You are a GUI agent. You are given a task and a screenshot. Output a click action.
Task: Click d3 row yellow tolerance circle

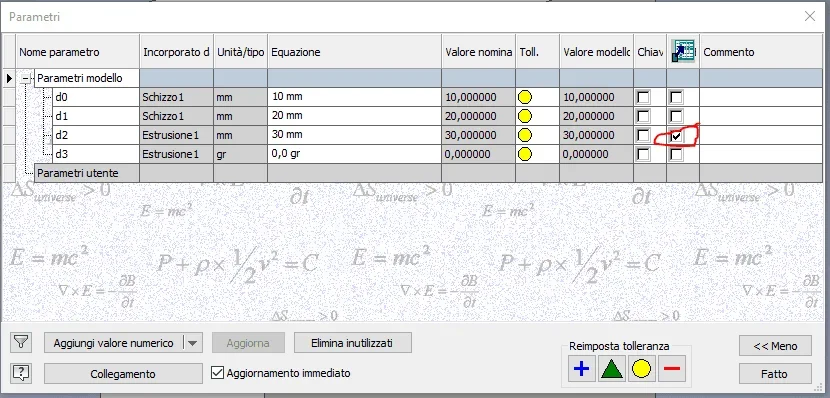(x=525, y=155)
